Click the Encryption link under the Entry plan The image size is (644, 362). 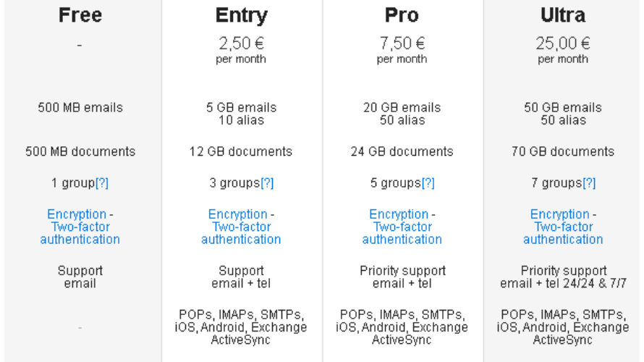(x=237, y=214)
